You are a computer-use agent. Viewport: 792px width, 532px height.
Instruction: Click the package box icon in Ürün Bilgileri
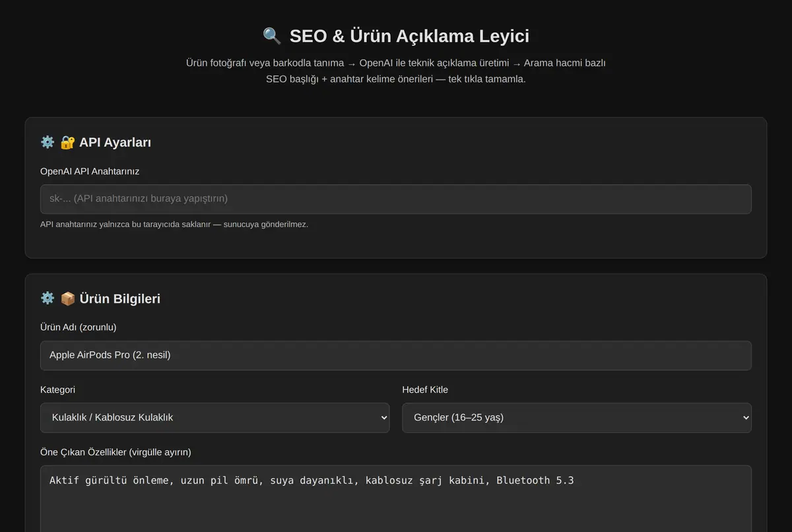point(67,298)
